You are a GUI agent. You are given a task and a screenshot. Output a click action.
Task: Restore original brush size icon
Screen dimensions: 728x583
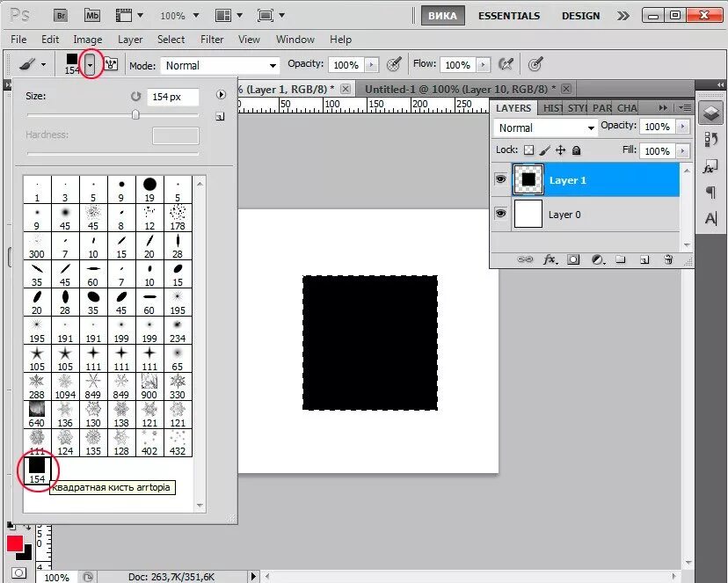pos(135,97)
